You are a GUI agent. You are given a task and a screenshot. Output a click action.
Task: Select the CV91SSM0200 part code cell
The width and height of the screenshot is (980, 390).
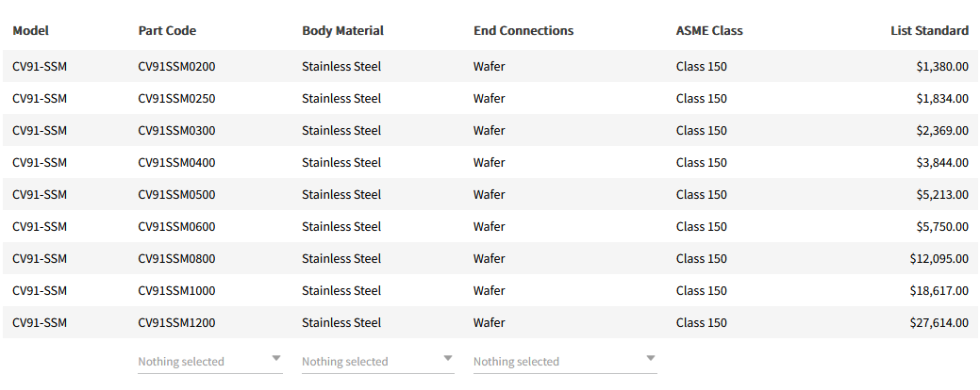(x=176, y=66)
